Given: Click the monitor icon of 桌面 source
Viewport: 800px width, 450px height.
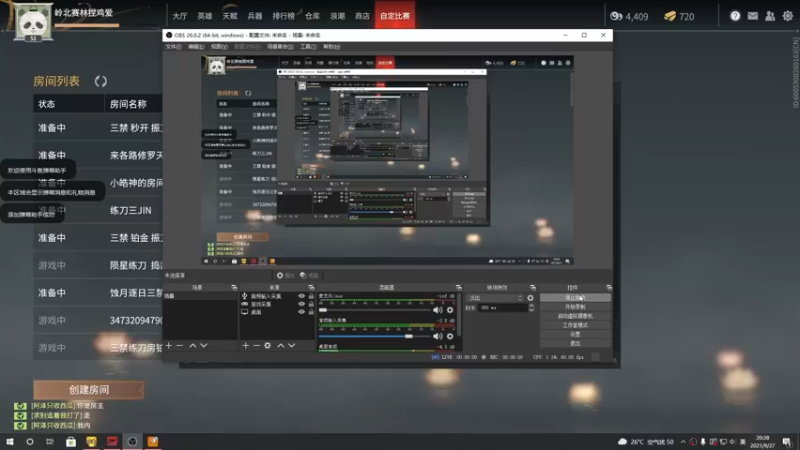Looking at the screenshot, I should click(244, 312).
